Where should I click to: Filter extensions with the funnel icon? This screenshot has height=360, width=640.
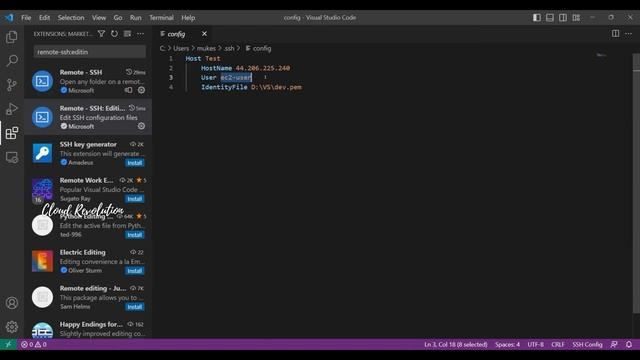pyautogui.click(x=101, y=34)
